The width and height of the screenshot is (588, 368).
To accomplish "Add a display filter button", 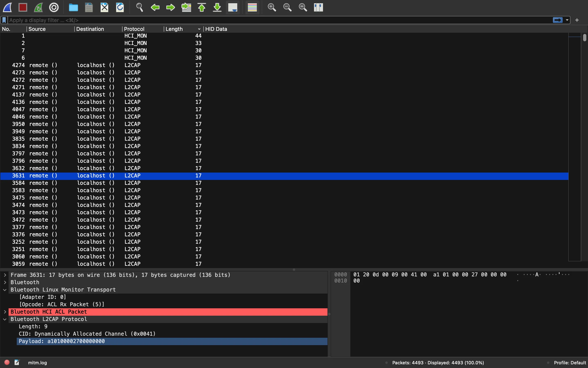I will (x=577, y=20).
